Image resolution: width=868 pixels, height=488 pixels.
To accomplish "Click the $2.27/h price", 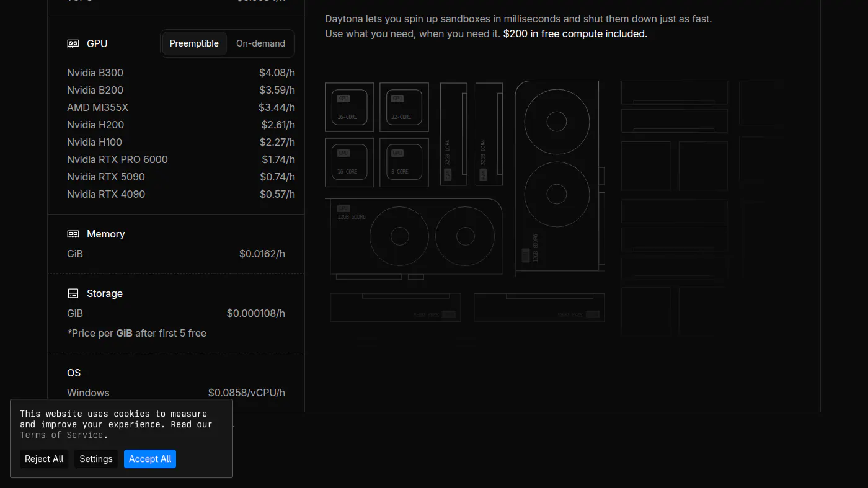I will pos(277,142).
